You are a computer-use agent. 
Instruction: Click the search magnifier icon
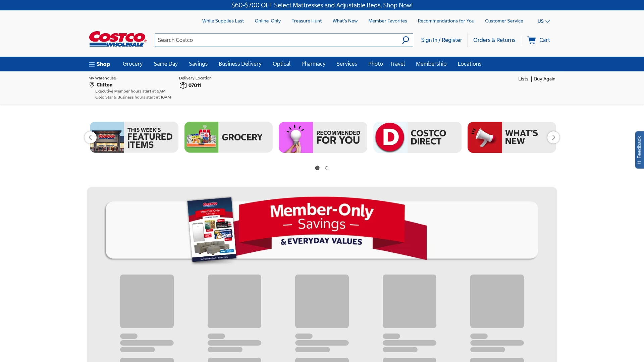406,40
